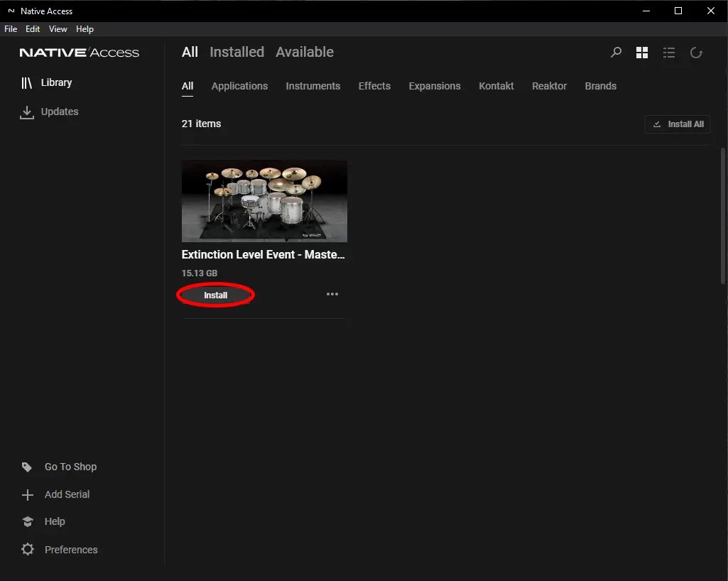Open Updates in the sidebar

[x=49, y=112]
